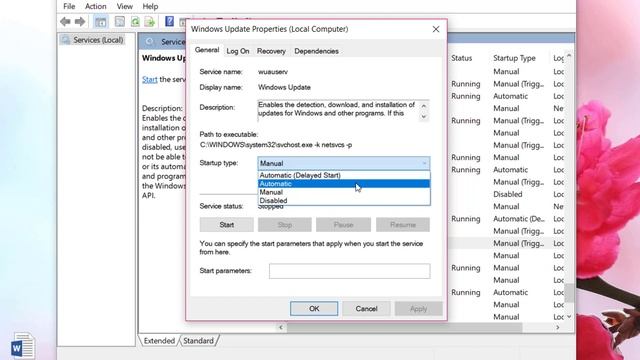Click the Display name value Windows Update

point(284,87)
